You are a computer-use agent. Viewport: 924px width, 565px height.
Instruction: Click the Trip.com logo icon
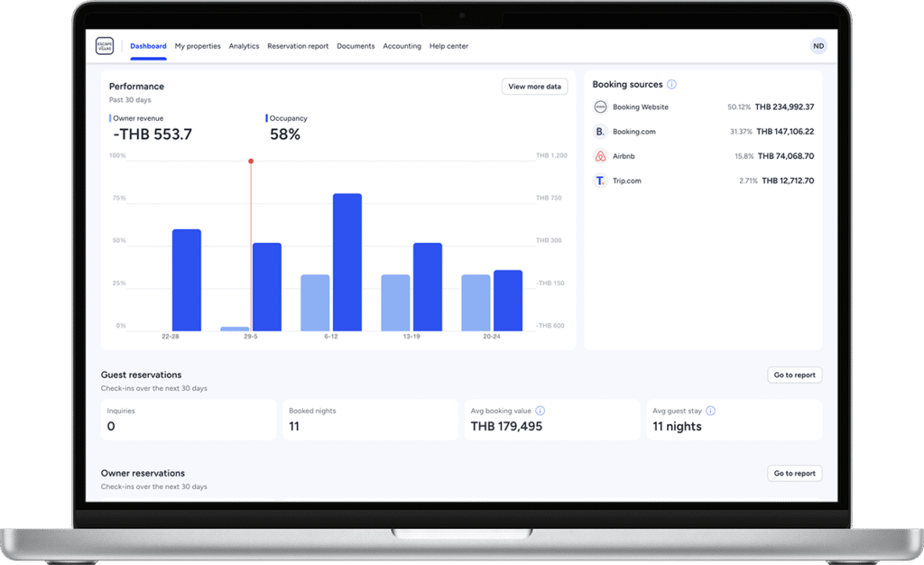pos(600,181)
